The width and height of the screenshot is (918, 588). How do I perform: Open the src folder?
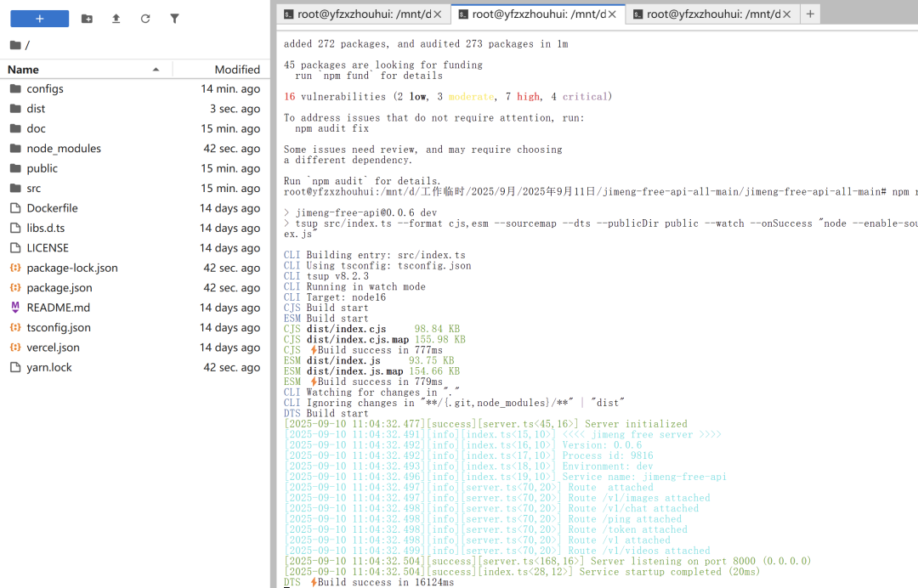coord(33,189)
